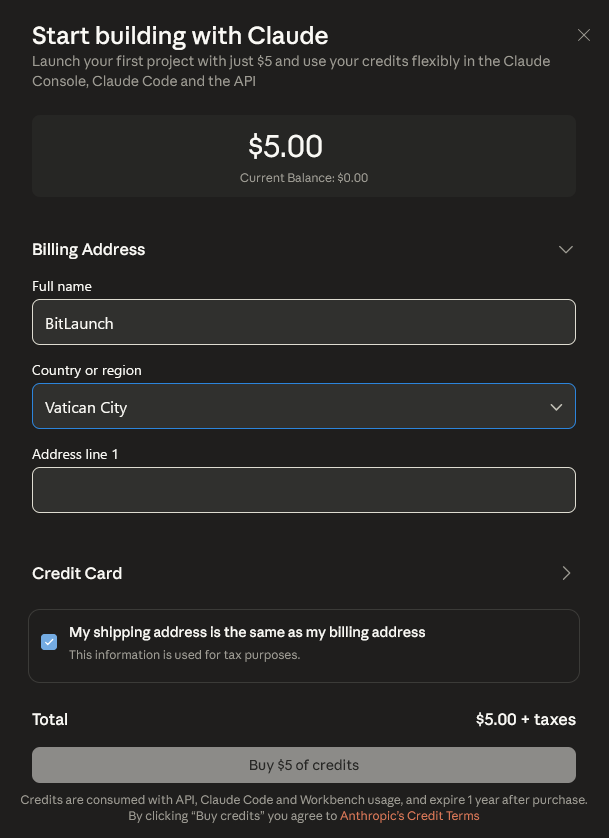Uncheck the shipping address same as billing checkbox
This screenshot has width=609, height=838.
(x=49, y=642)
